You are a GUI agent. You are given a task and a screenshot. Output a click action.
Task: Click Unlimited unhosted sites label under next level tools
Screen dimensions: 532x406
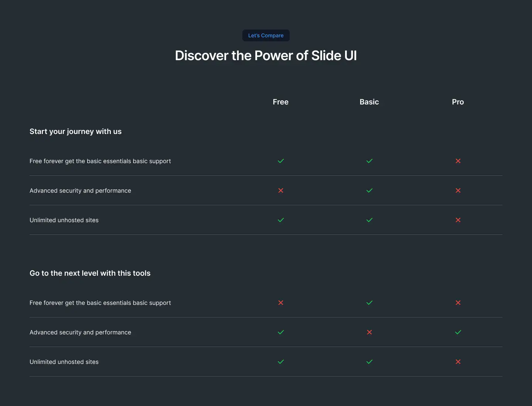[64, 362]
